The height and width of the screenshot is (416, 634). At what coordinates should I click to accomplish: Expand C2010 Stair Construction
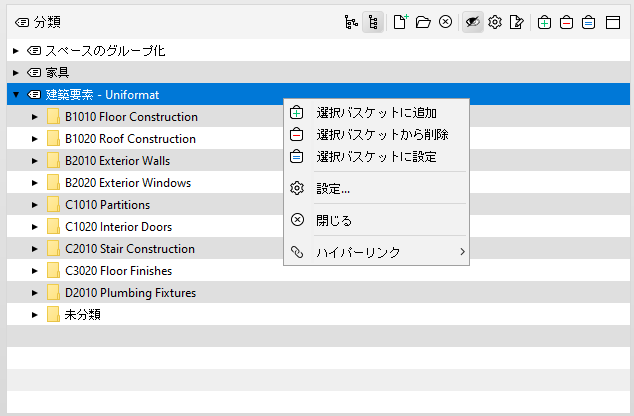pos(35,249)
